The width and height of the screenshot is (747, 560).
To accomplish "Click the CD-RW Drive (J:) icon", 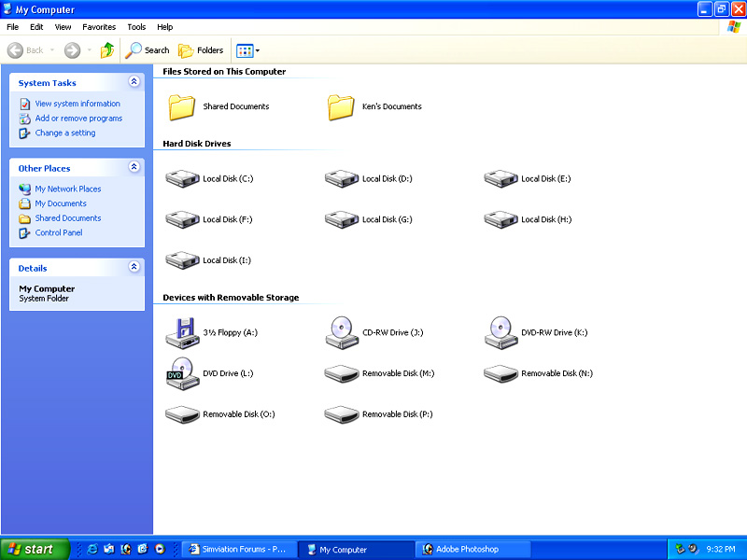I will pyautogui.click(x=342, y=333).
